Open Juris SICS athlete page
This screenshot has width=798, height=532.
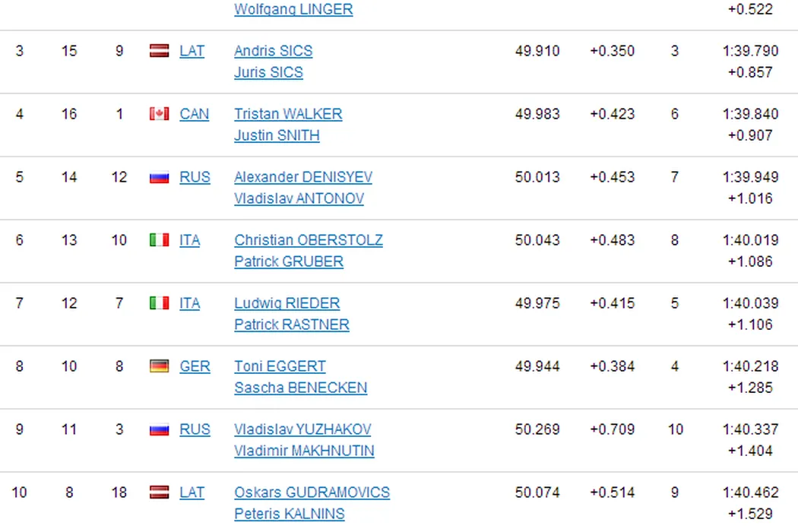coord(268,72)
